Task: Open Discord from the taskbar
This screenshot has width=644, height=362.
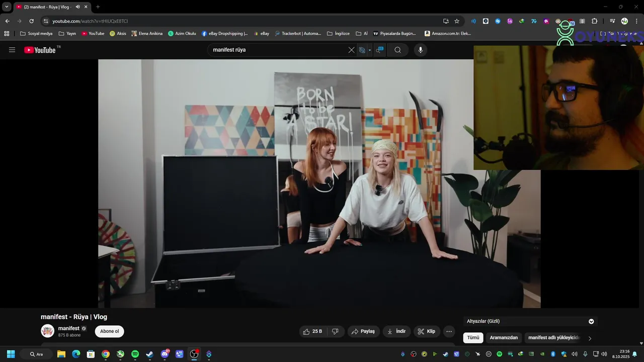Action: tap(165, 354)
